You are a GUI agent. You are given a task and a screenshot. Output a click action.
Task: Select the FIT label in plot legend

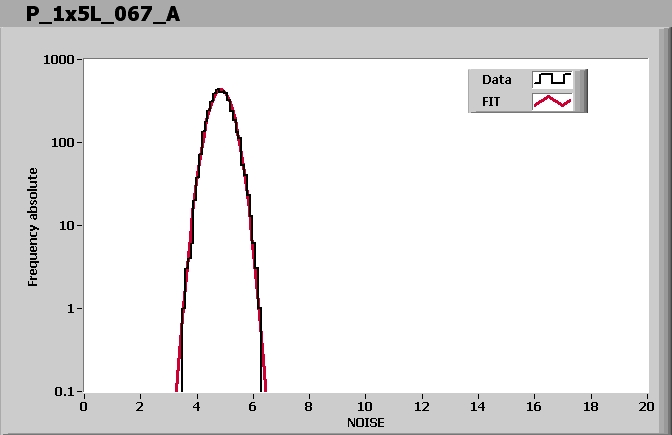[491, 101]
